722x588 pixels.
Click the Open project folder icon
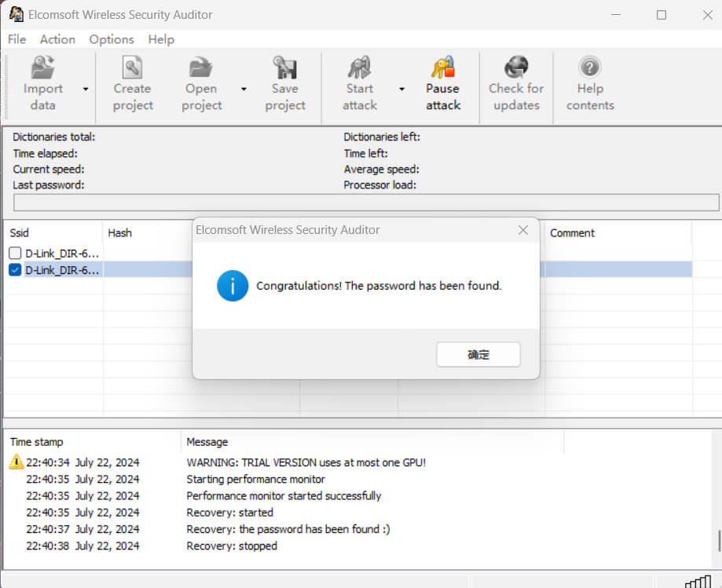(x=201, y=68)
